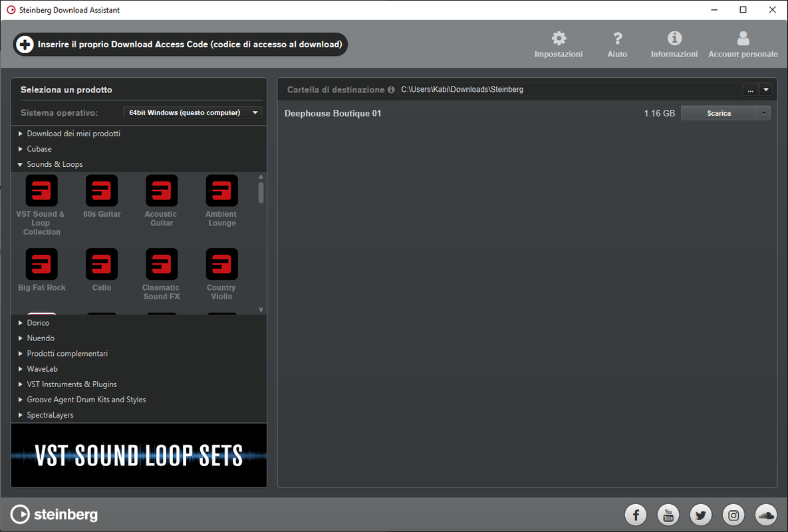Minimize the Steinberg Download Assistant window
Viewport: 788px width, 532px height.
(714, 10)
